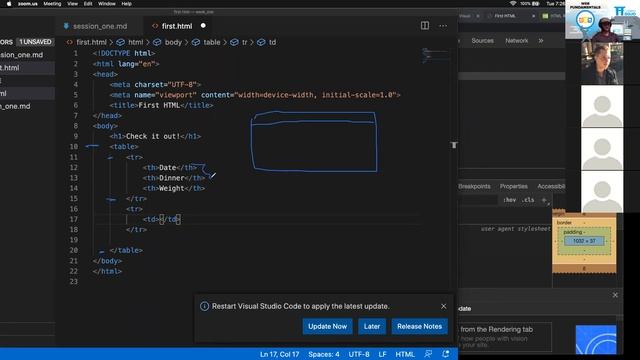The height and width of the screenshot is (360, 640).
Task: Click first.html in the breadcrumb
Action: [x=91, y=42]
